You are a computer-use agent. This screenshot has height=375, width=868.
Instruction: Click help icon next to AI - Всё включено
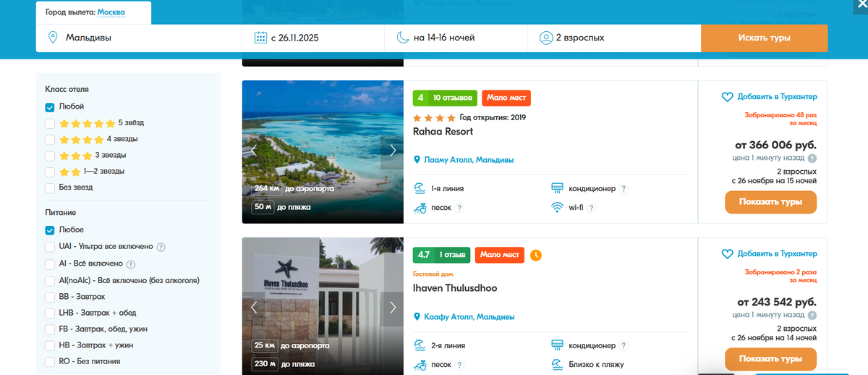point(131,264)
